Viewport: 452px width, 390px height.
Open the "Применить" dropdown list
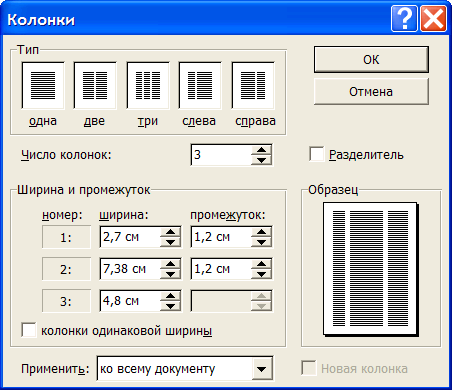pyautogui.click(x=262, y=369)
